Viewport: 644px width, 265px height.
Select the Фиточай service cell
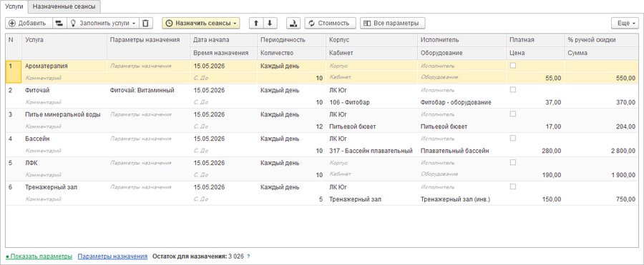point(64,90)
